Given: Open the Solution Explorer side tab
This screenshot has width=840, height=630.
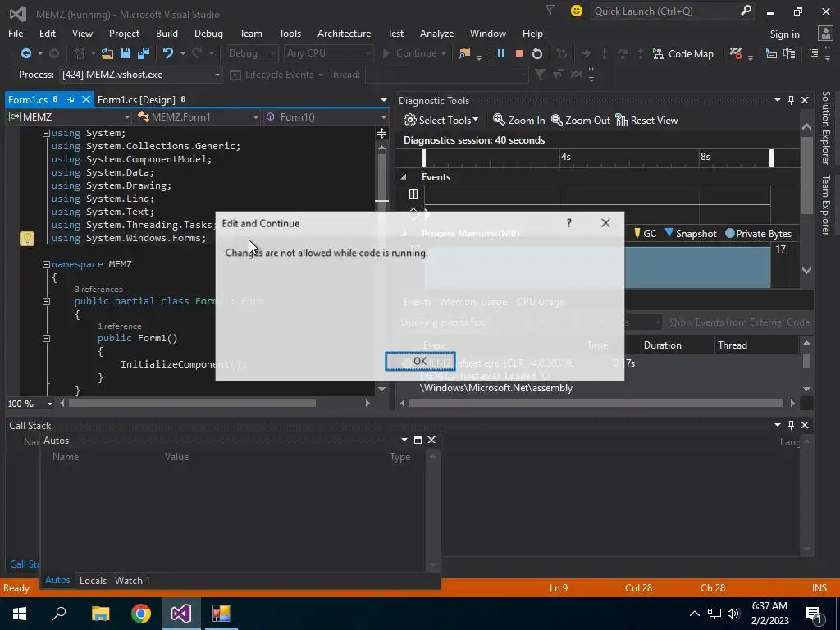Looking at the screenshot, I should point(825,128).
